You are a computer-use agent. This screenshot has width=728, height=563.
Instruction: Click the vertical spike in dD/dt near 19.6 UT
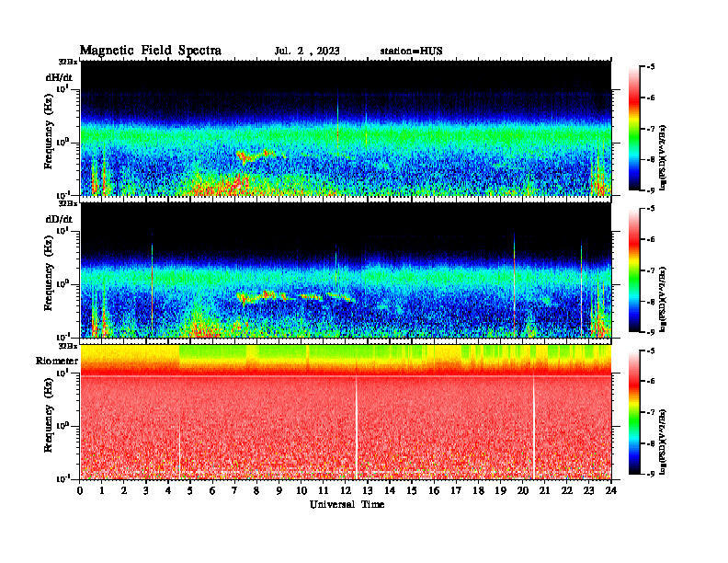point(514,283)
